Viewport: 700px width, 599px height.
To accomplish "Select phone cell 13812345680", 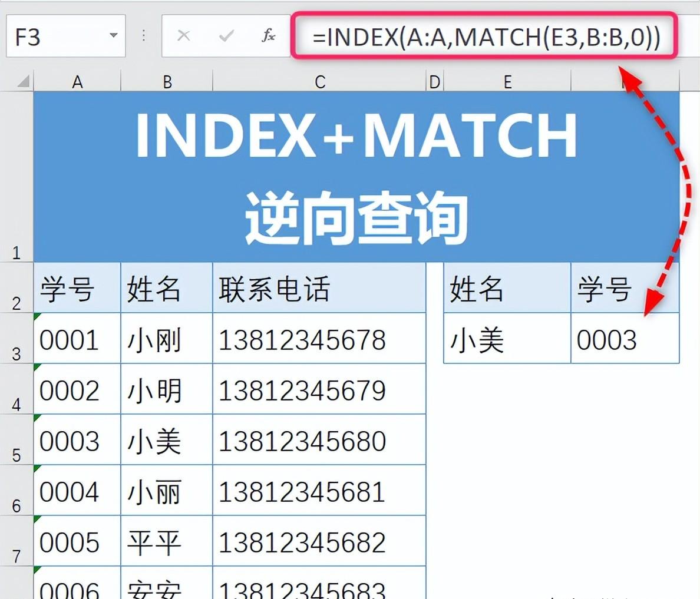I will click(x=319, y=439).
